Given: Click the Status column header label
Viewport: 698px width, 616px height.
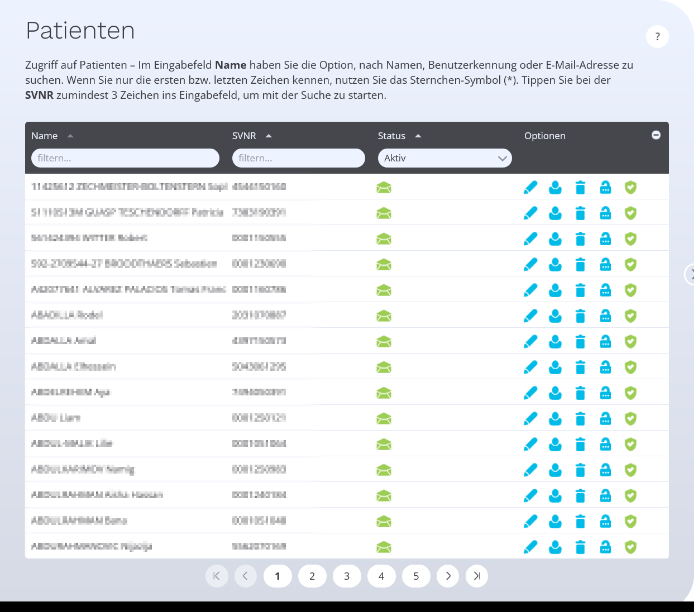Looking at the screenshot, I should (391, 136).
